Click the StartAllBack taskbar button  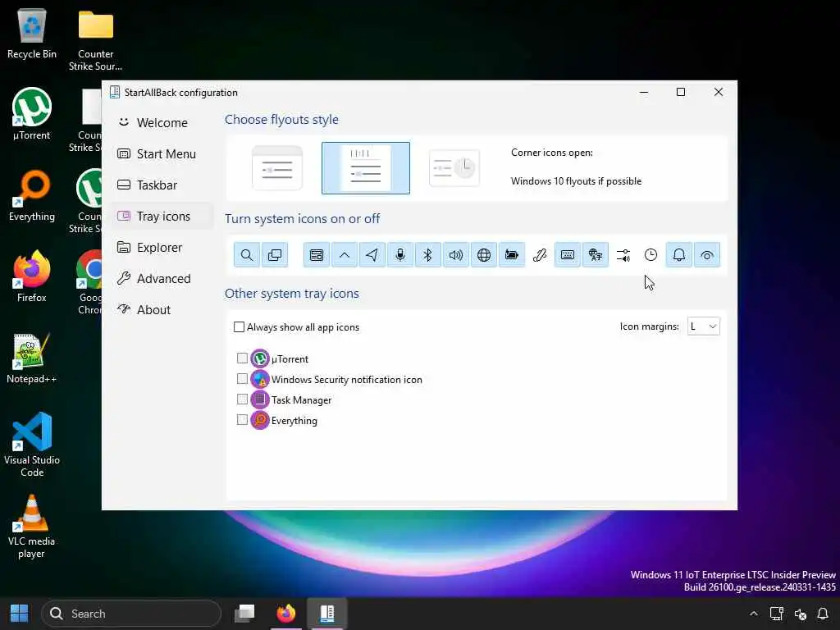pyautogui.click(x=326, y=614)
